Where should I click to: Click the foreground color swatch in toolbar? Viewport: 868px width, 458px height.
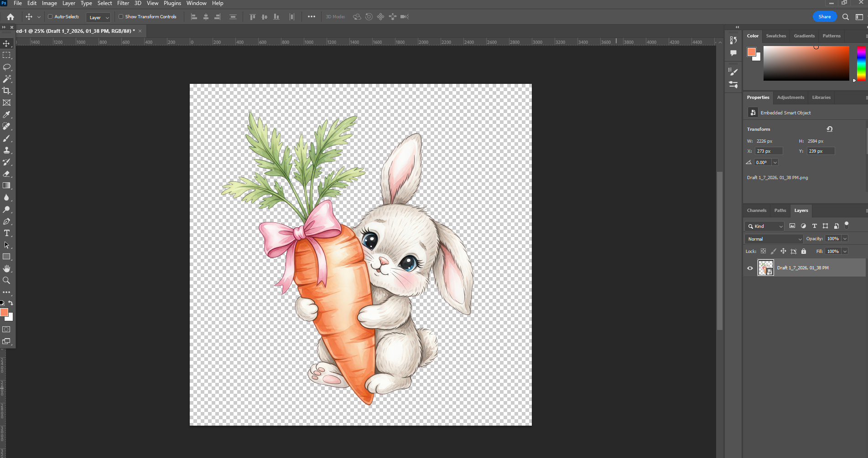[4, 312]
